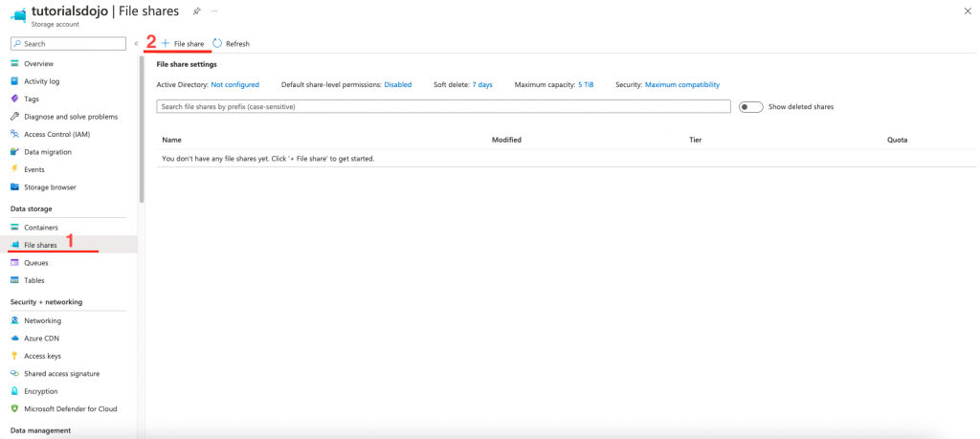The width and height of the screenshot is (980, 439).
Task: Select Queues from the sidebar
Action: pyautogui.click(x=36, y=262)
